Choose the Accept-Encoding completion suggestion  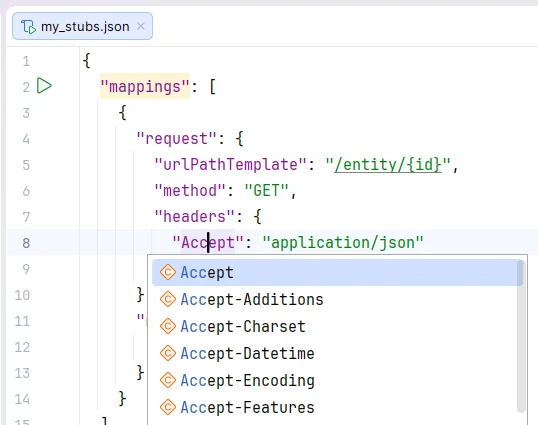[x=337, y=380]
